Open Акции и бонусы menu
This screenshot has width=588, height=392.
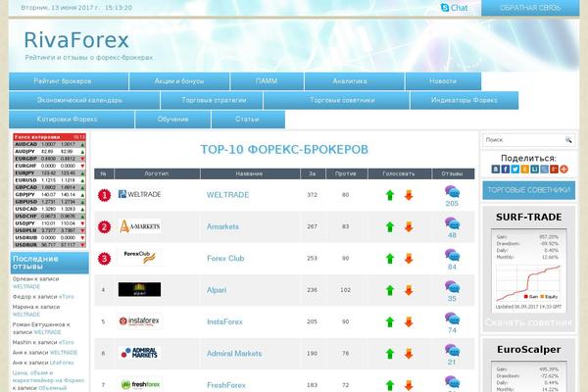[179, 81]
